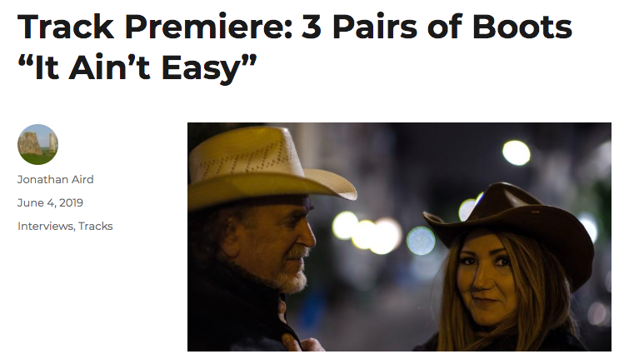Image resolution: width=624 pixels, height=364 pixels.
Task: Click the man's hand gripping his jacket
Action: coord(301,343)
